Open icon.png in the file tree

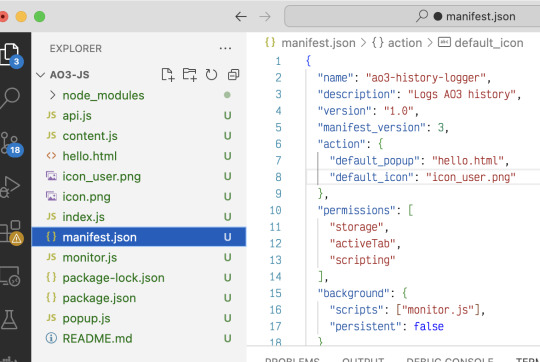138,197
